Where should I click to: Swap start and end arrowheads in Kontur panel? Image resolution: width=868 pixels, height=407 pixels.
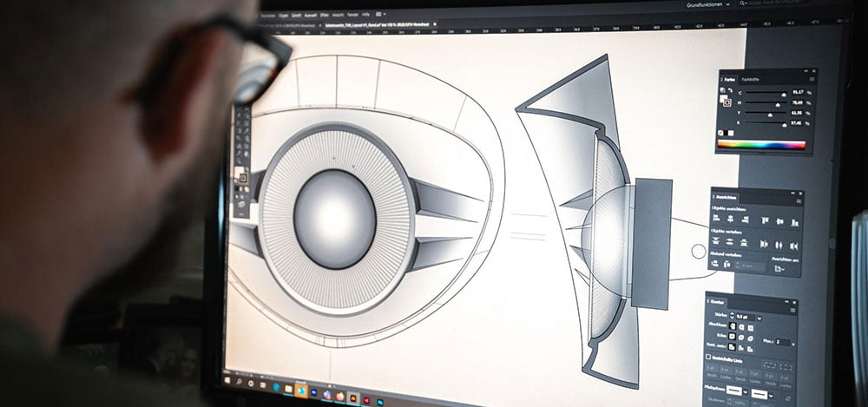tap(788, 398)
